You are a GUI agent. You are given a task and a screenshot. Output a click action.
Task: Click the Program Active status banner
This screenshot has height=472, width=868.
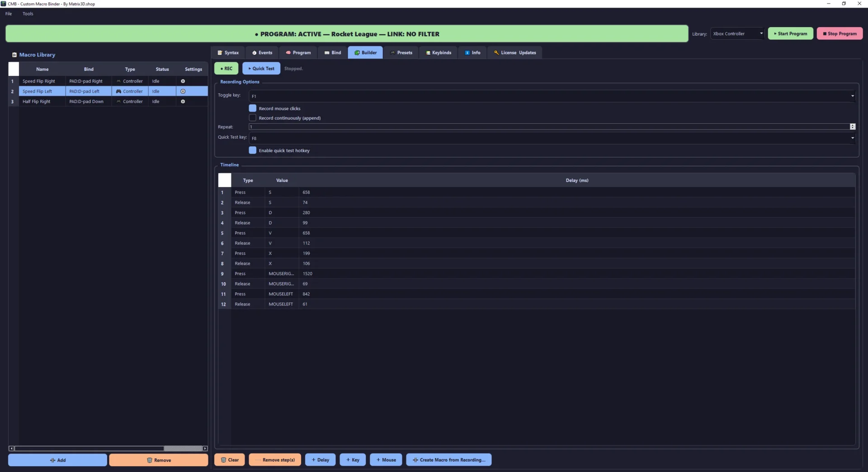point(347,34)
